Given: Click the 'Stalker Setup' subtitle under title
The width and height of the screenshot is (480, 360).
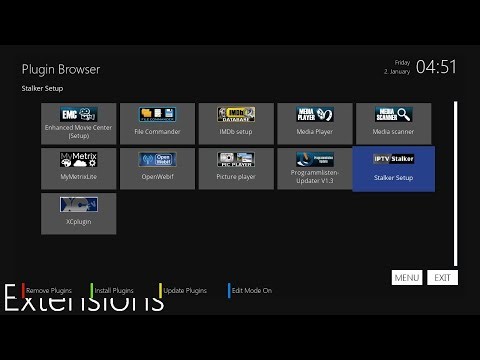Looking at the screenshot, I should pos(42,88).
